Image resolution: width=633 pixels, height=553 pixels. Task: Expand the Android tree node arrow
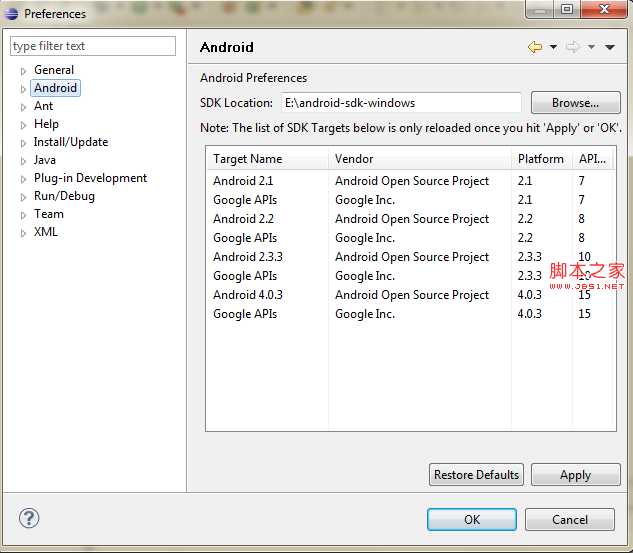click(x=23, y=89)
